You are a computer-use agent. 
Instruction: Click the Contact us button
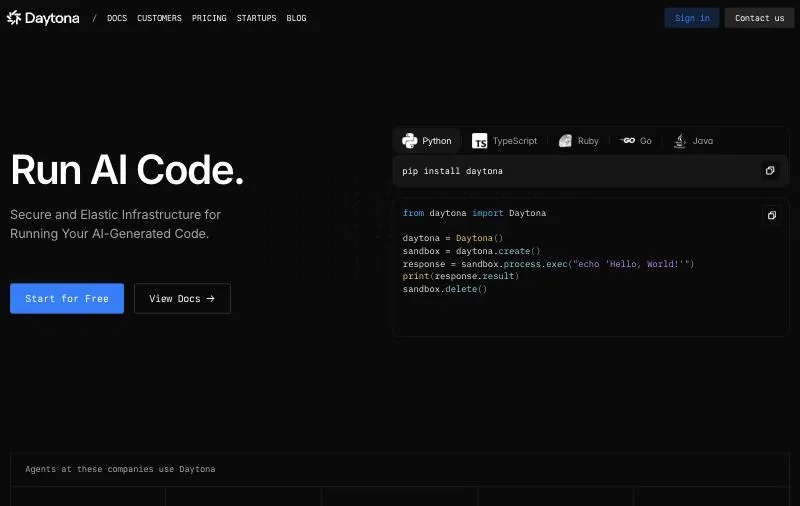(759, 18)
